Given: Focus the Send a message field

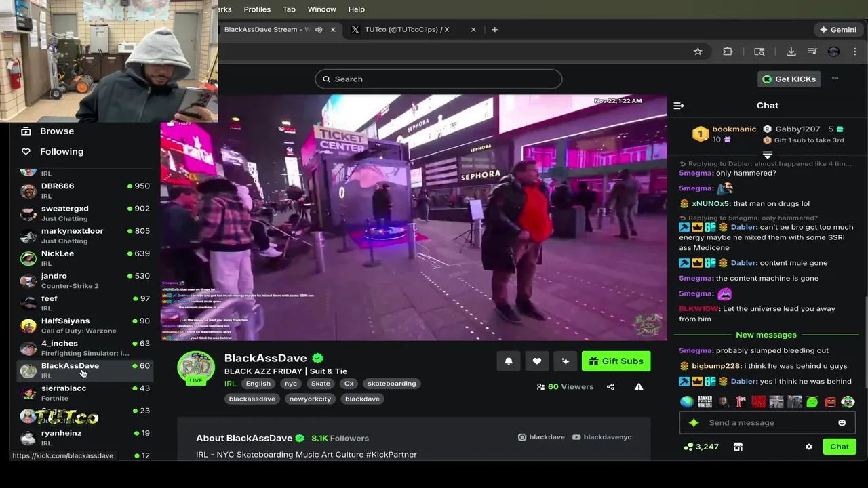Looking at the screenshot, I should pyautogui.click(x=767, y=423).
